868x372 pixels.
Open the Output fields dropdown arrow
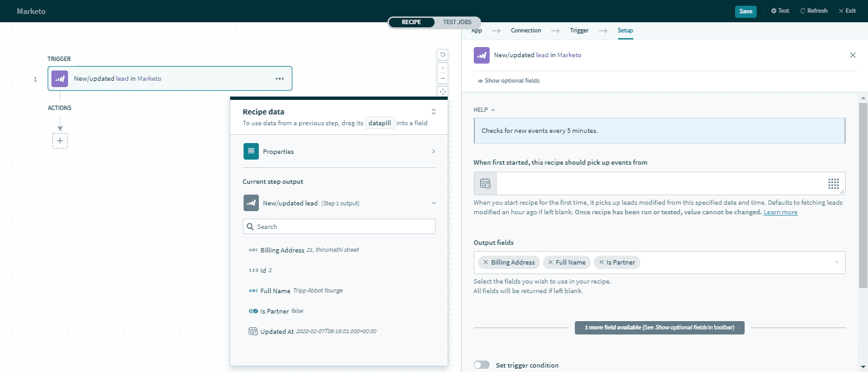point(836,263)
